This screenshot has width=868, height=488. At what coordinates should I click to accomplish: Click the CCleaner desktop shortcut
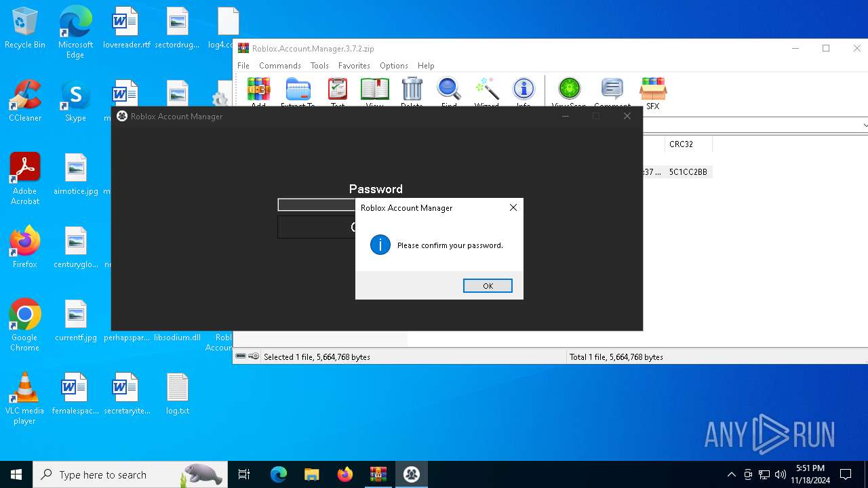[25, 102]
